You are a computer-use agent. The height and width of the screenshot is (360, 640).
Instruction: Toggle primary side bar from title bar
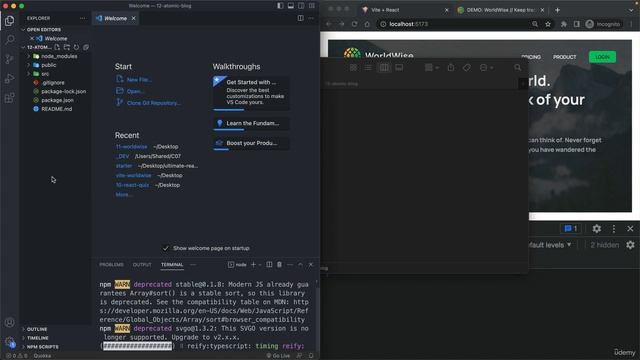[x=280, y=6]
